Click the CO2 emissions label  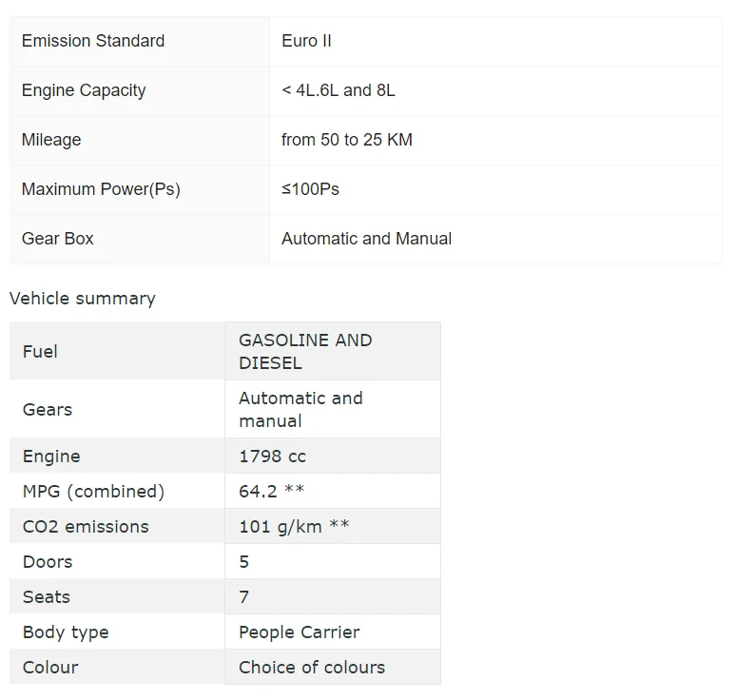(86, 527)
